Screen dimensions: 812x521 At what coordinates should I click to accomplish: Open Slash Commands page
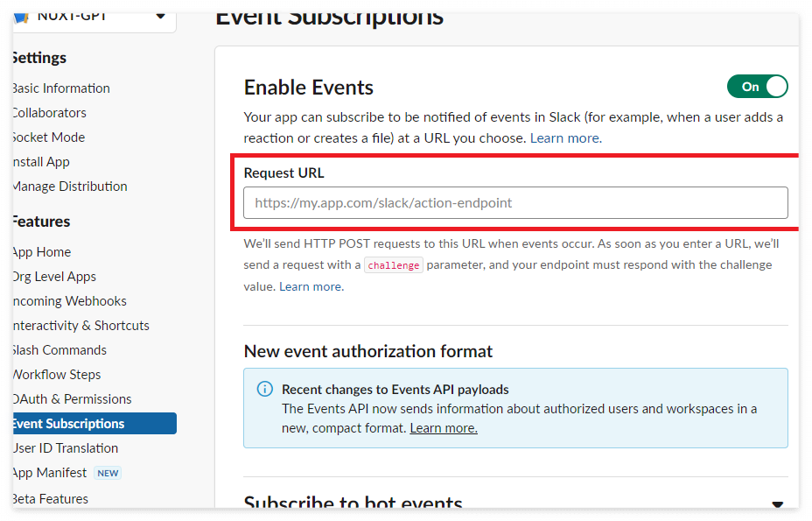point(59,350)
